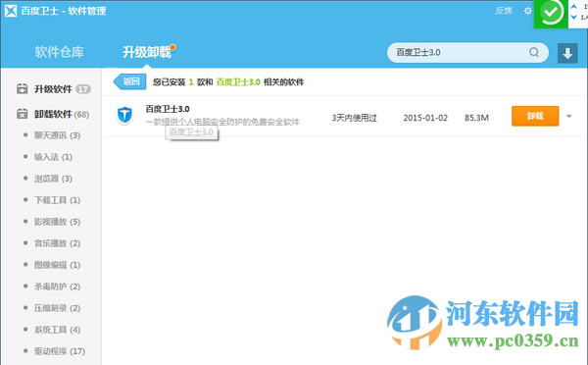Viewport: 588px width, 365px height.
Task: Select 音乐播放 (2) category
Action: coord(57,243)
